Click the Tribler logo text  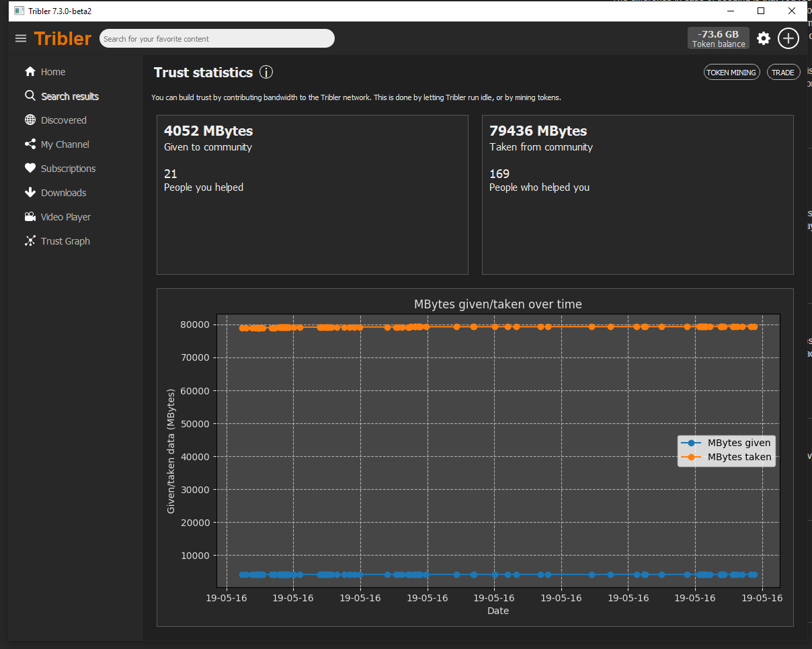tap(63, 39)
